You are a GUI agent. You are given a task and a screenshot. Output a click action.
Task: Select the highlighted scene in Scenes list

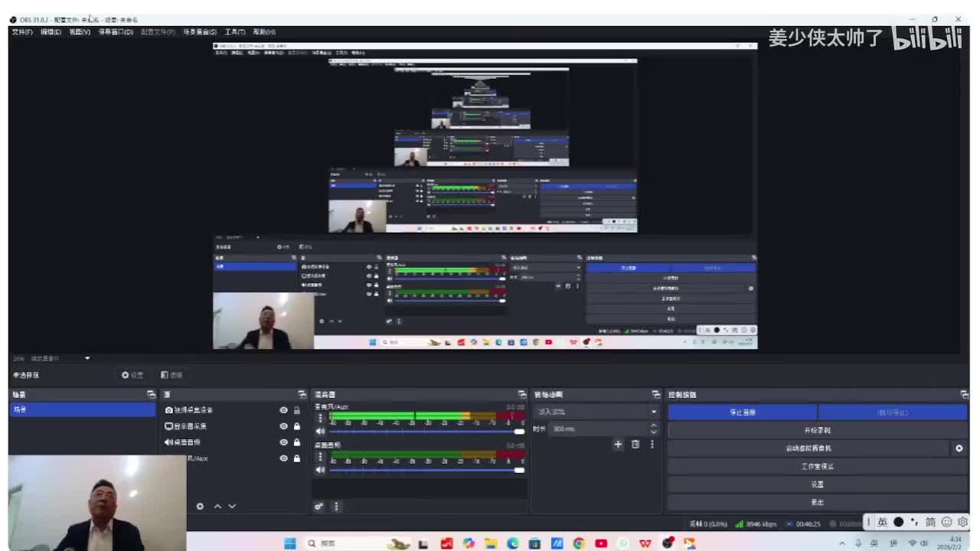83,410
